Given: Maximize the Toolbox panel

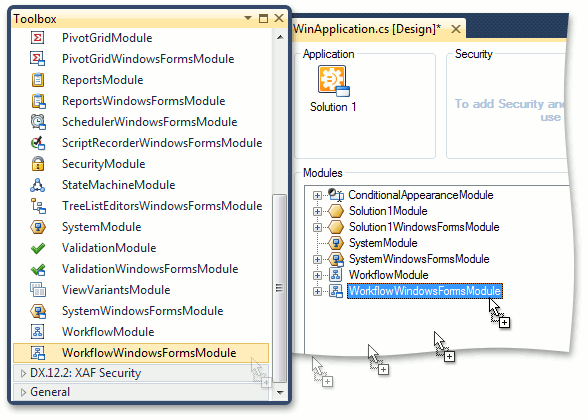Looking at the screenshot, I should [x=264, y=18].
